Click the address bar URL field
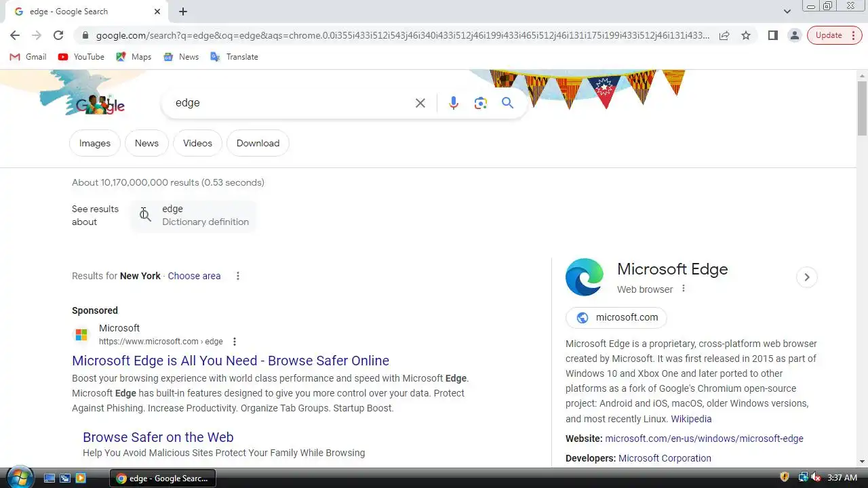 [x=403, y=35]
